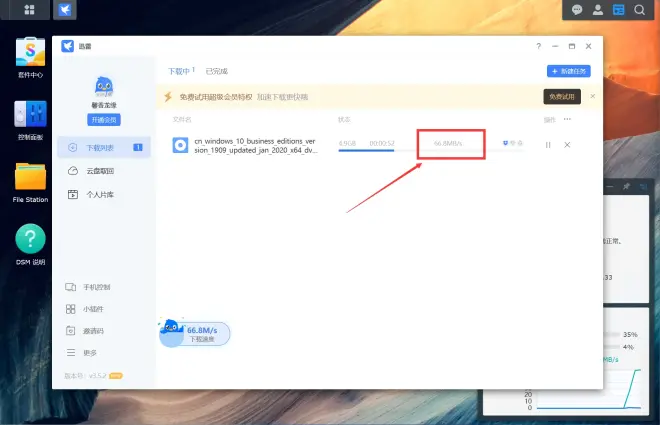Open DSM notifications chat bubble icon
Viewport: 660px width, 425px height.
(577, 10)
